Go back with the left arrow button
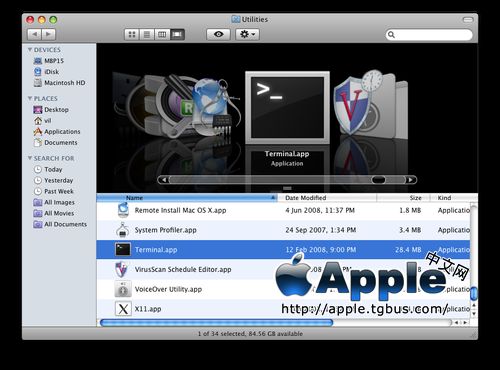 pyautogui.click(x=34, y=34)
